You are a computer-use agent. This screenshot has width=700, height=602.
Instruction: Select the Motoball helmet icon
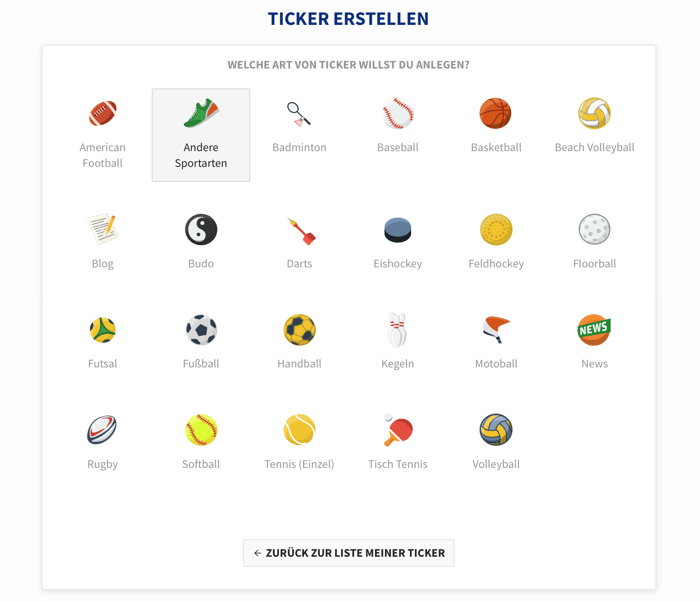coord(496,329)
